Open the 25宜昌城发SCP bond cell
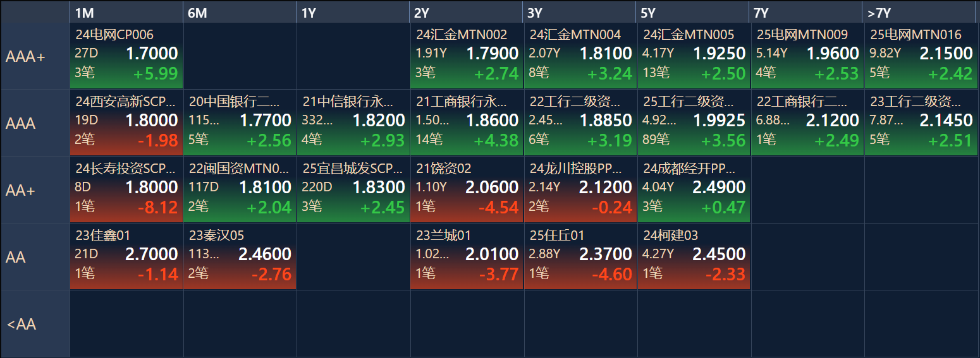The width and height of the screenshot is (980, 358). coord(353,191)
